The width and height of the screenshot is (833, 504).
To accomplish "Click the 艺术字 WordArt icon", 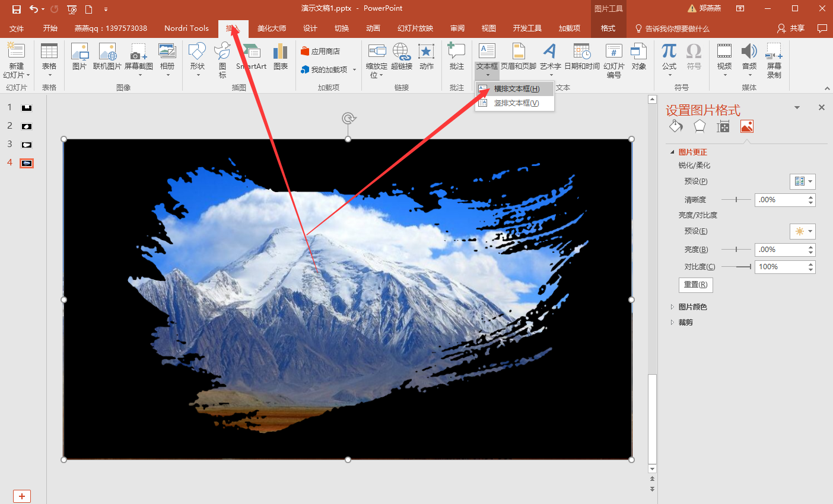I will coord(550,56).
